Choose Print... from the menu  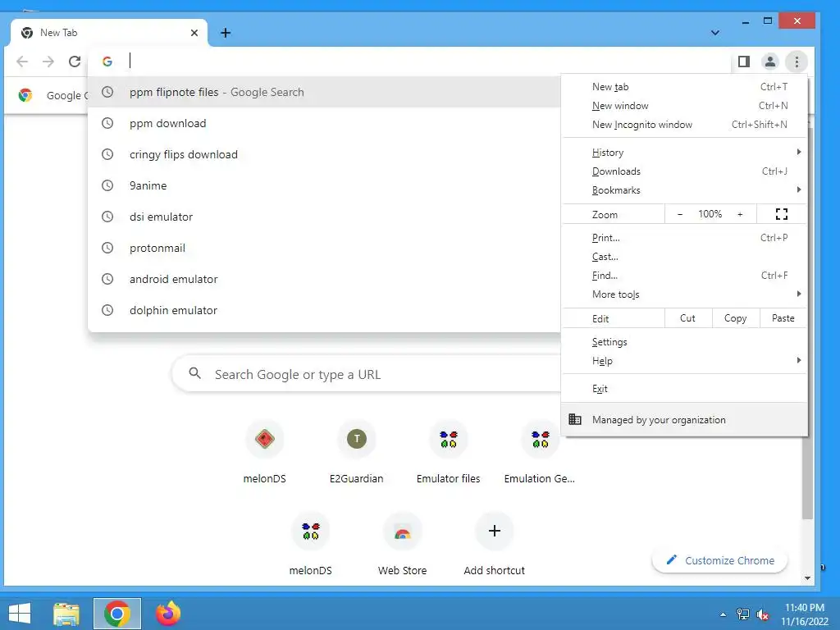[685, 238]
